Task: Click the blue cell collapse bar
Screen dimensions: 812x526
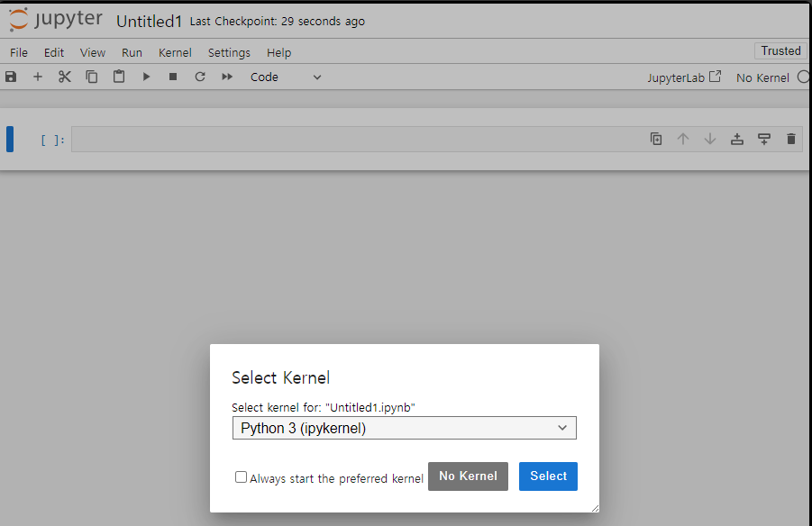Action: tap(10, 140)
